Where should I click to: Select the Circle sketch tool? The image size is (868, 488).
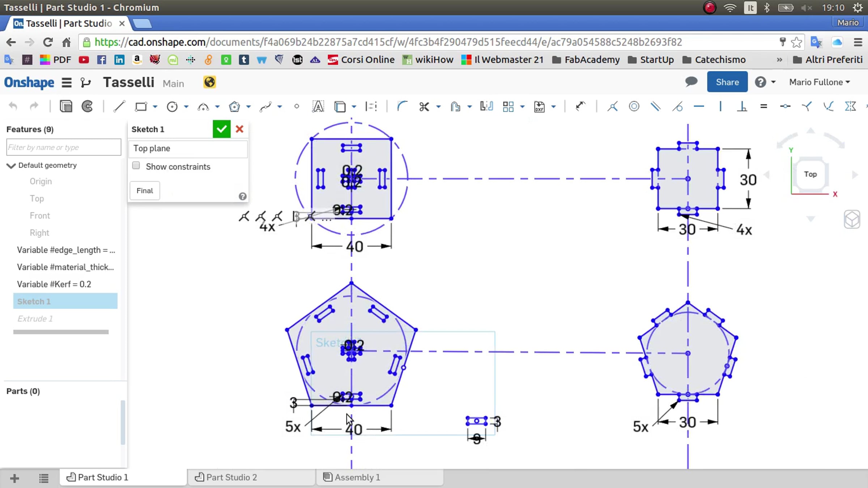[x=172, y=106]
